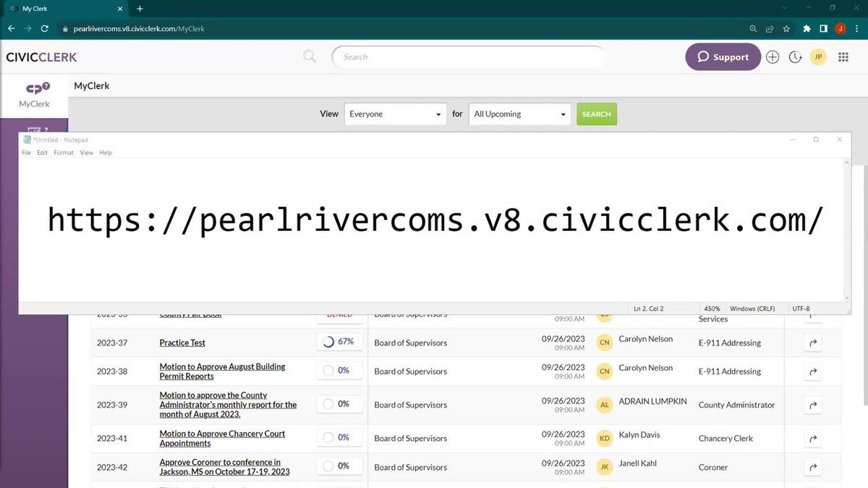The image size is (868, 488).
Task: Reload the page with the browser refresh icon
Action: click(45, 29)
